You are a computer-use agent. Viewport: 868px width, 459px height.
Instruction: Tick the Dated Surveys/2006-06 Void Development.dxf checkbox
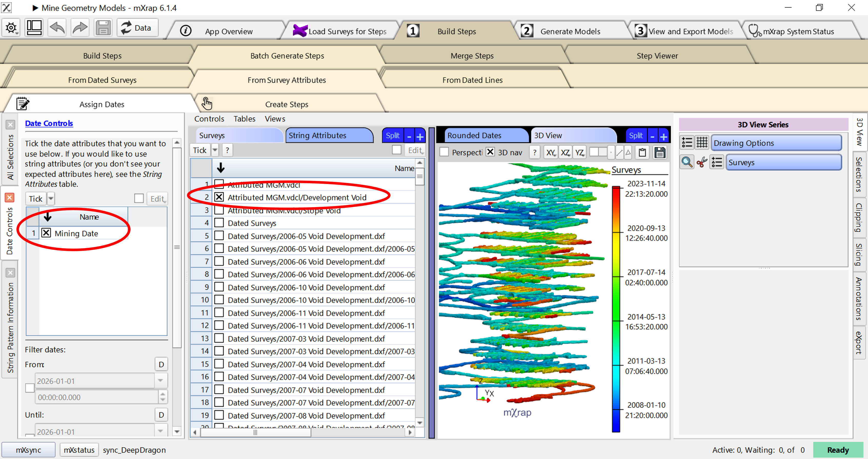coord(219,261)
